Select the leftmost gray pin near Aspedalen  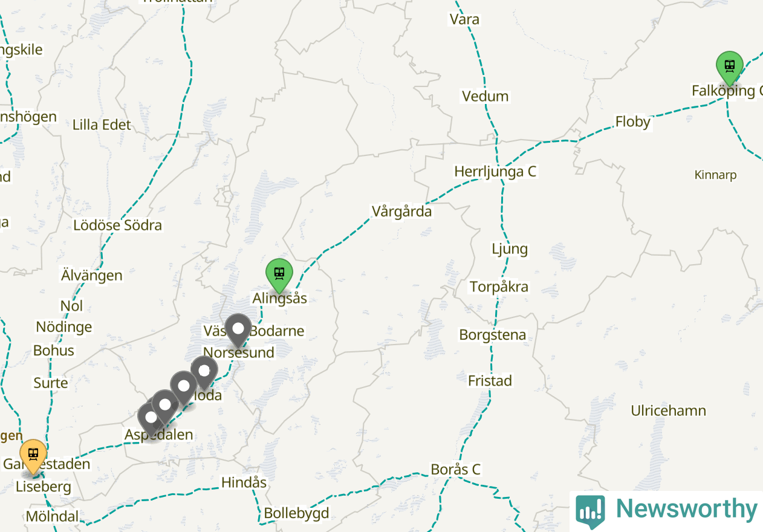(151, 417)
